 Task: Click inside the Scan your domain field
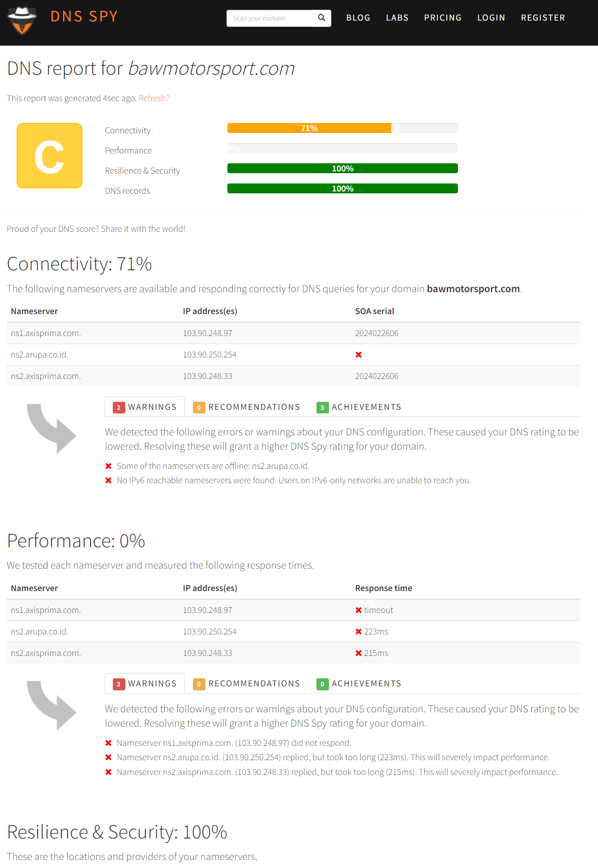point(269,18)
